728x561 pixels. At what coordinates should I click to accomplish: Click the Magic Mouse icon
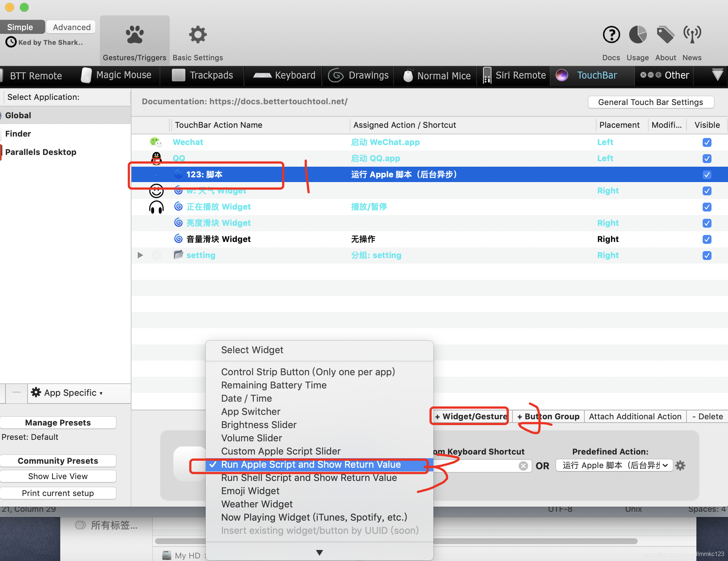click(x=86, y=75)
